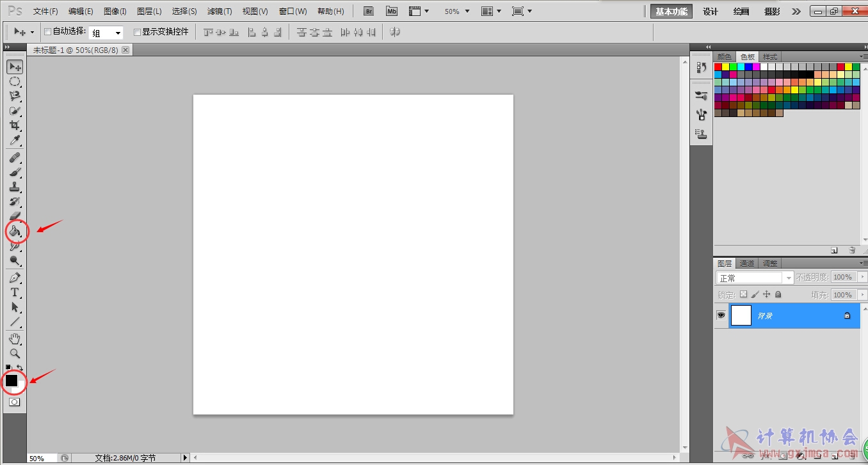
Task: Toggle Quick Mask mode
Action: point(15,402)
